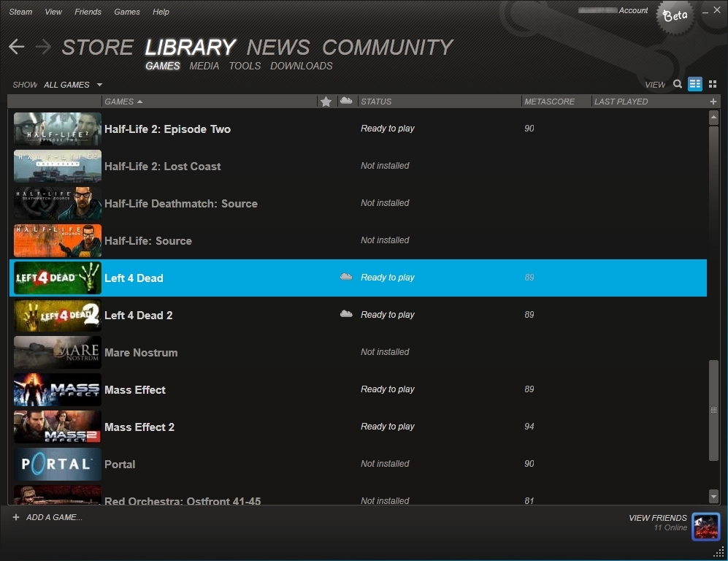This screenshot has height=561, width=728.
Task: Click the cloud sync column header icon
Action: click(346, 102)
